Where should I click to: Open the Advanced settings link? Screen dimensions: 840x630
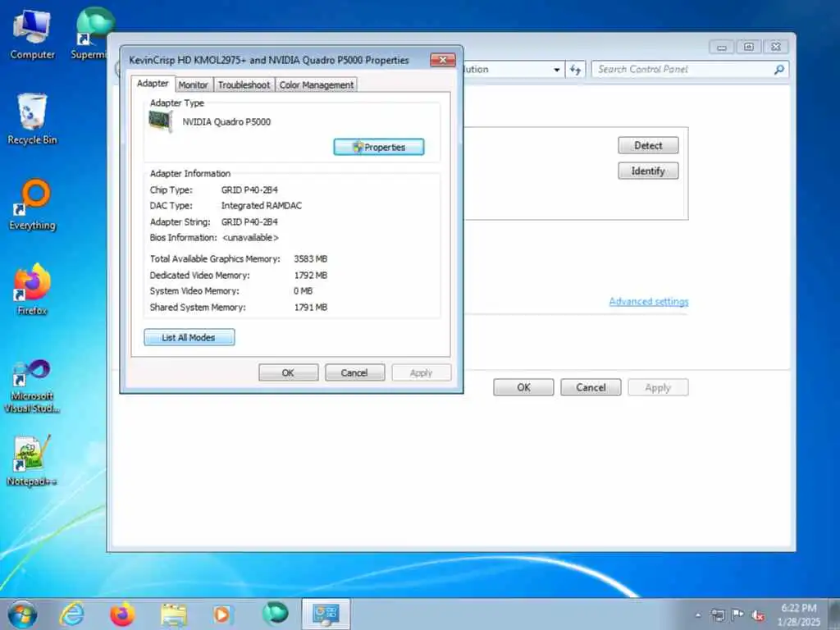pyautogui.click(x=649, y=302)
